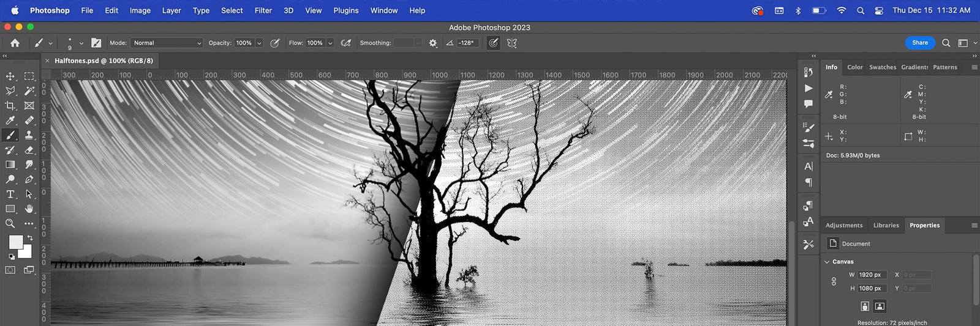Toggle the brush settings panel button

coord(96,43)
